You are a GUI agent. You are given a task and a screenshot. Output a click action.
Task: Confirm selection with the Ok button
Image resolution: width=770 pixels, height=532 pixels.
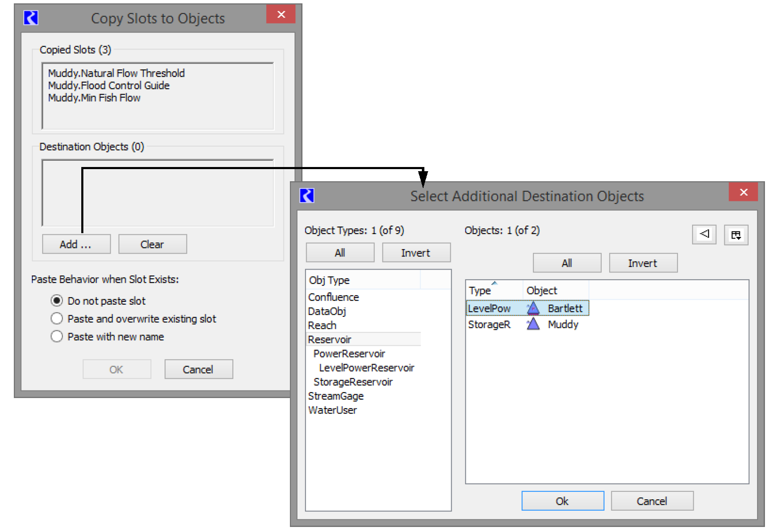(562, 501)
